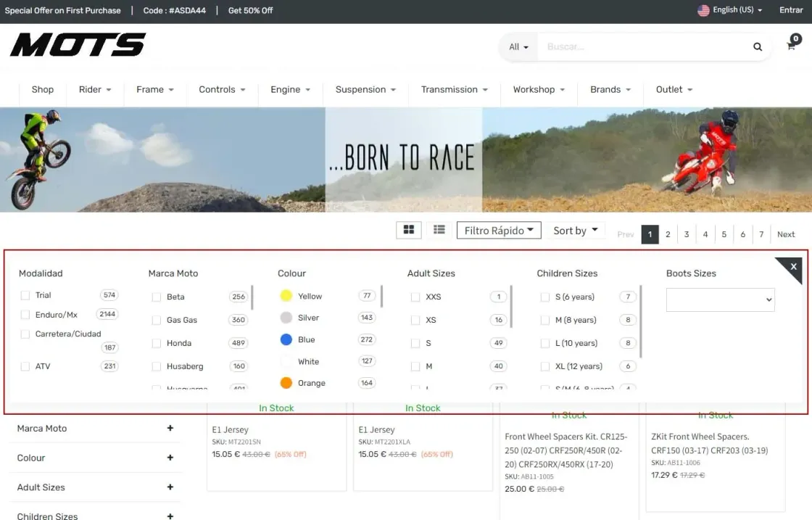812x520 pixels.
Task: Go to results page 2
Action: pos(668,234)
